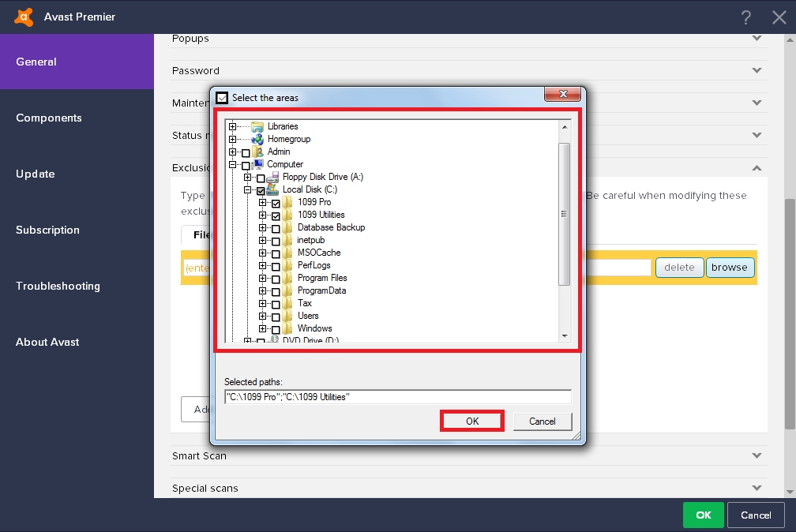Expand the Libraries tree node
This screenshot has height=532, width=796.
click(232, 126)
